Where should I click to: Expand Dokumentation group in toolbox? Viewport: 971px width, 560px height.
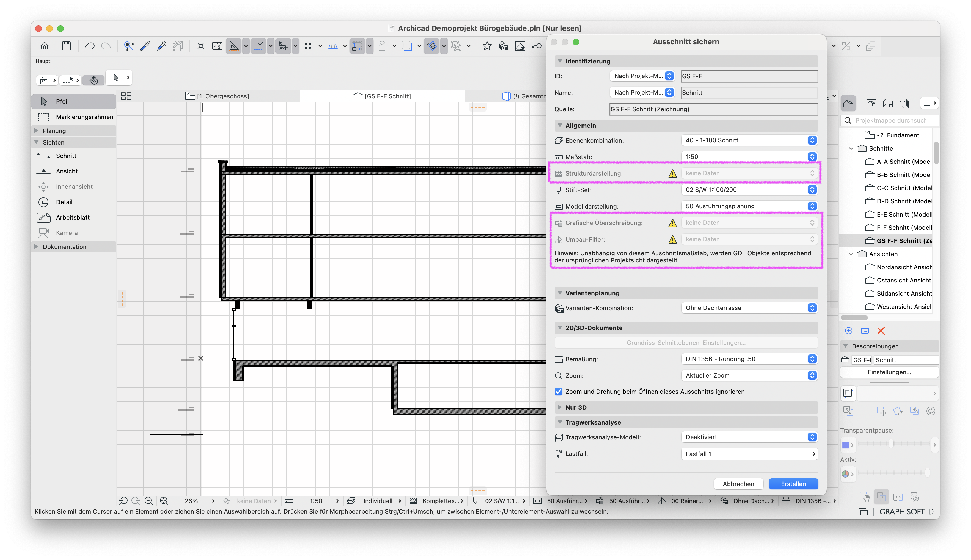pyautogui.click(x=36, y=246)
